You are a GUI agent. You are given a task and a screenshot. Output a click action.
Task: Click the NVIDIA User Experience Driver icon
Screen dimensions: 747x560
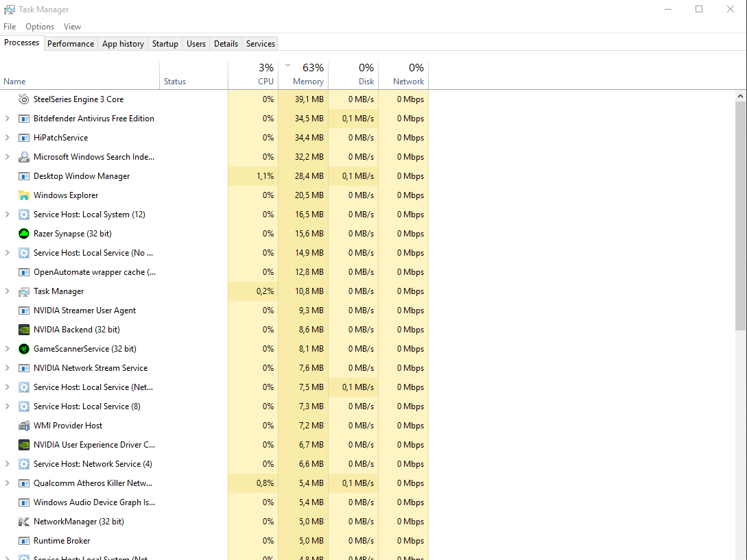pyautogui.click(x=24, y=445)
